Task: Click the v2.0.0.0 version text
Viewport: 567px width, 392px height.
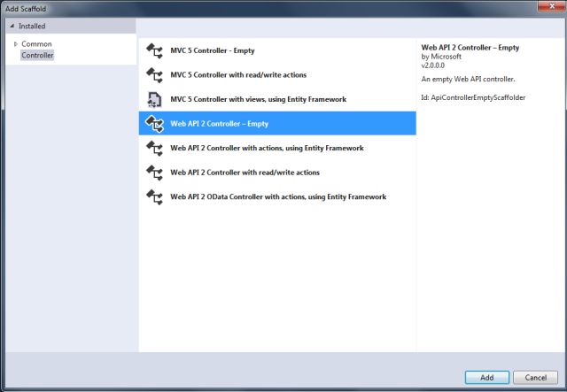Action: pyautogui.click(x=433, y=65)
